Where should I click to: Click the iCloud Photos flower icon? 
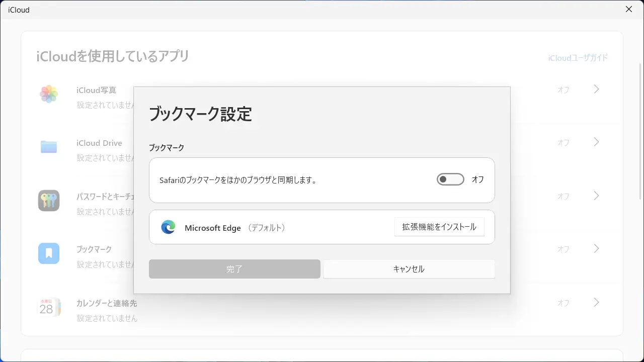click(49, 94)
